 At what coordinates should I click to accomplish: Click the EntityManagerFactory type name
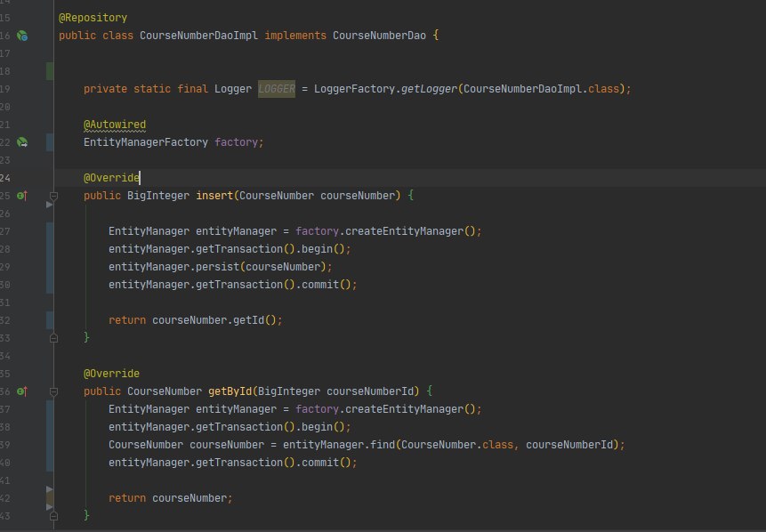click(x=146, y=142)
